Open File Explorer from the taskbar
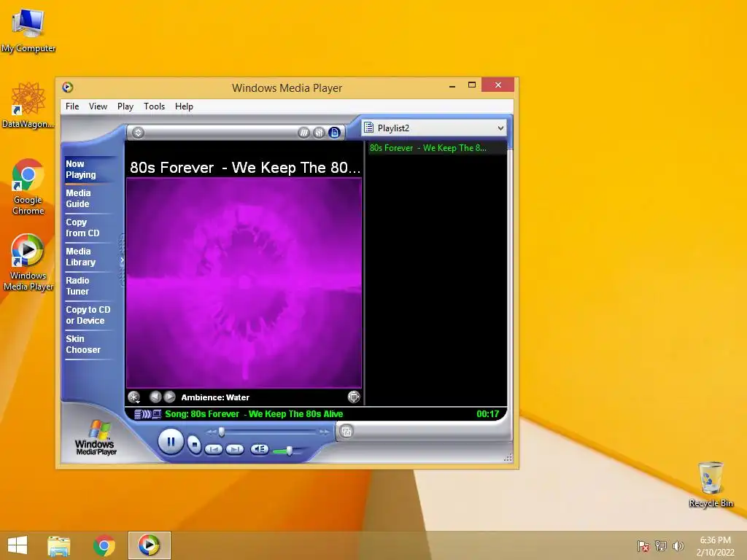747x560 pixels. point(59,545)
